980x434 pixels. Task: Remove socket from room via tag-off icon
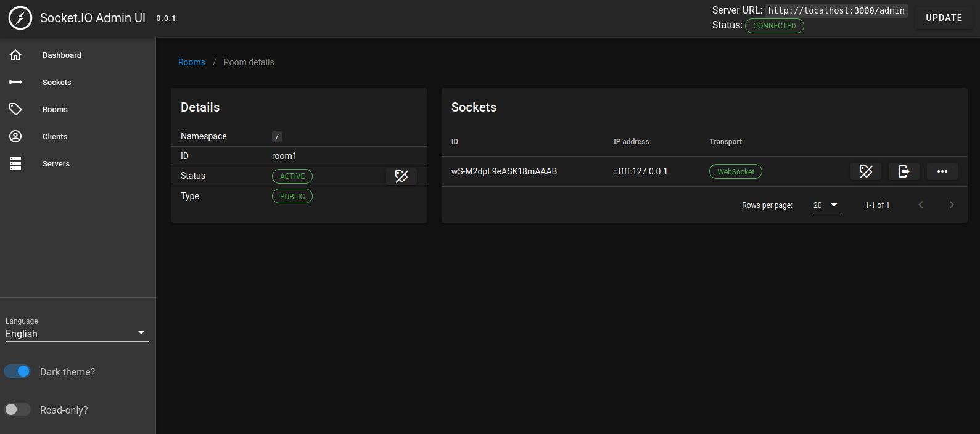(x=866, y=171)
